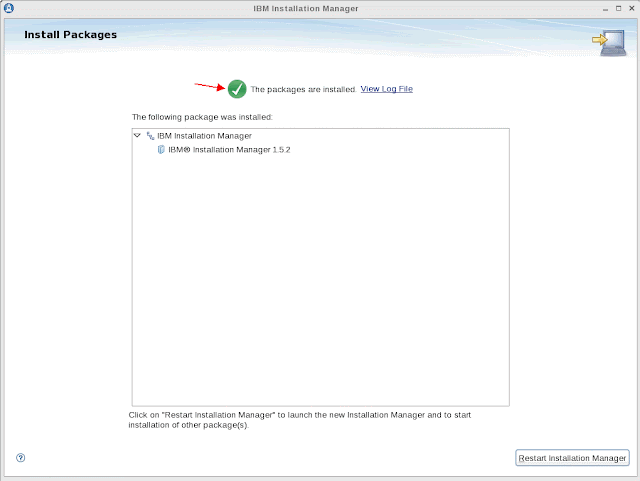Click the Restart Installation Manager button

572,458
